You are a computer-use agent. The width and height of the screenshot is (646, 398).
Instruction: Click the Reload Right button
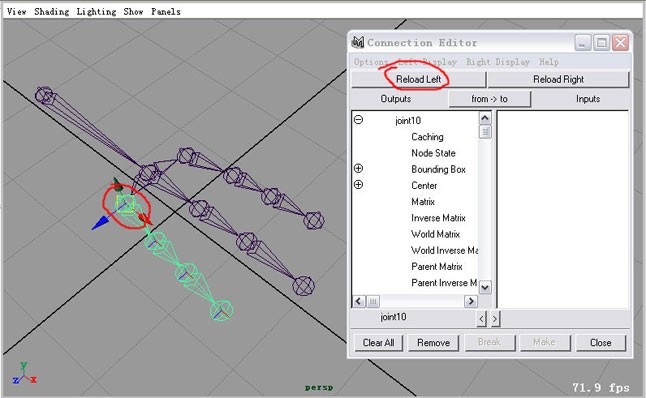tap(558, 80)
